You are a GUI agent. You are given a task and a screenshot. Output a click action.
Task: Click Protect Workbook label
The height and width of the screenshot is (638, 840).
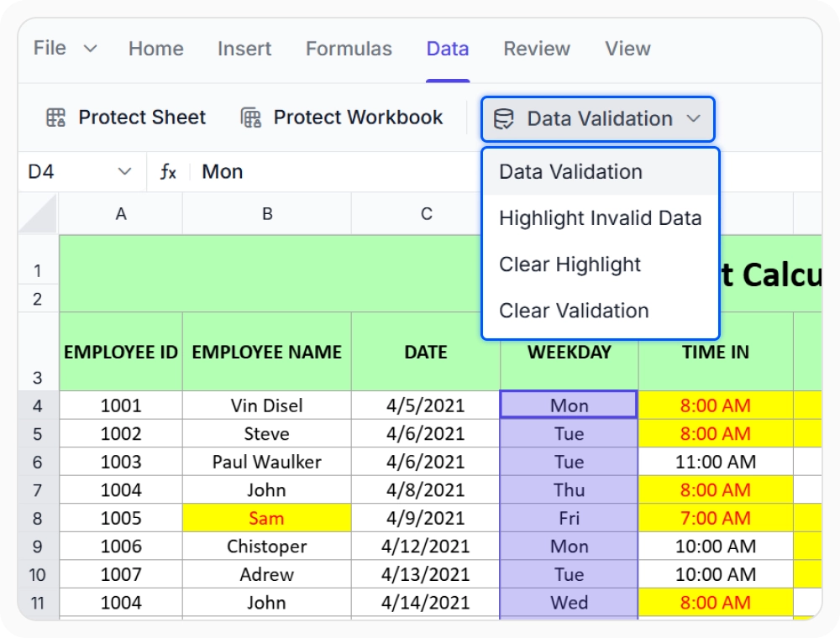(x=358, y=118)
